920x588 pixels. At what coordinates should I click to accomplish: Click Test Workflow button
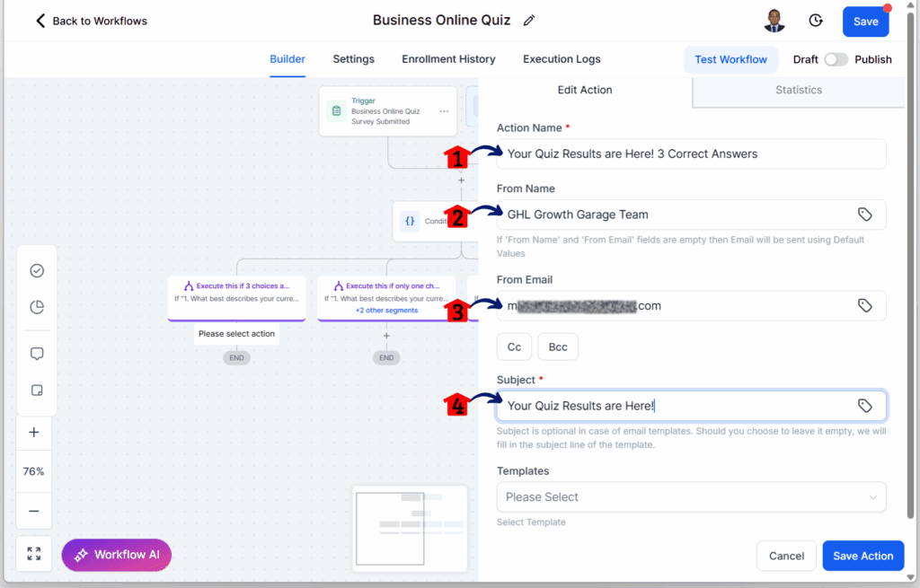tap(731, 60)
